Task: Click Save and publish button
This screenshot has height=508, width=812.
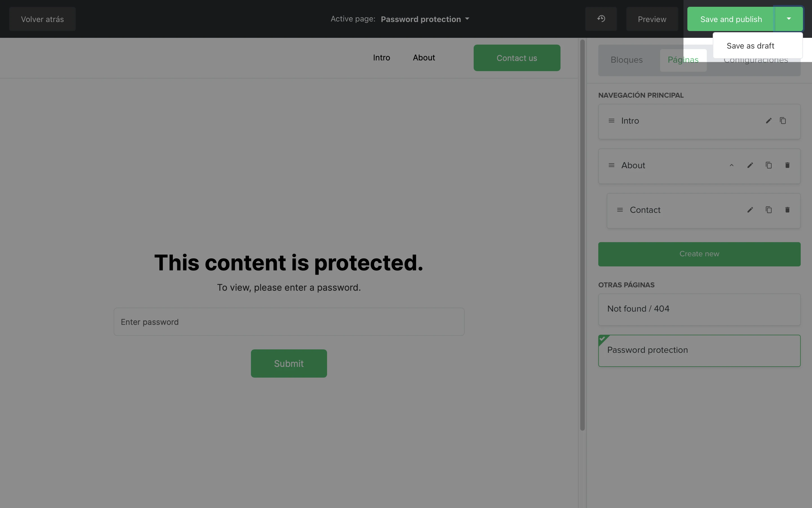Action: point(731,19)
